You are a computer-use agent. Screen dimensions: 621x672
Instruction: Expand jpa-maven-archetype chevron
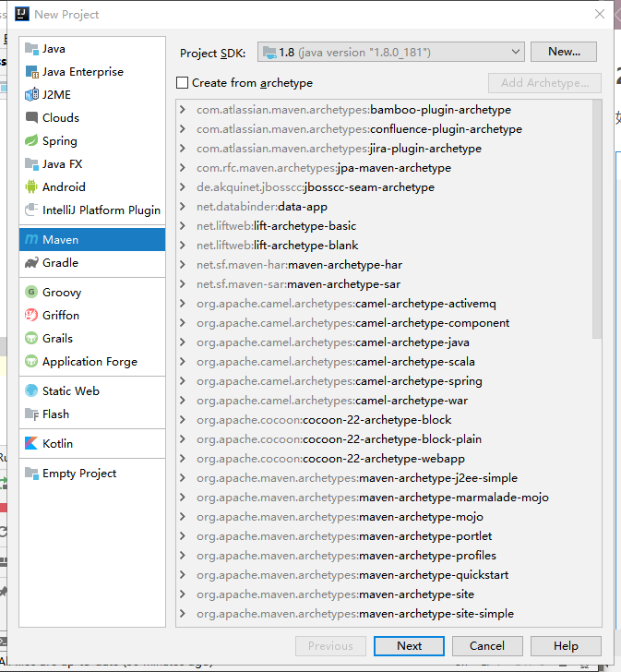(183, 168)
